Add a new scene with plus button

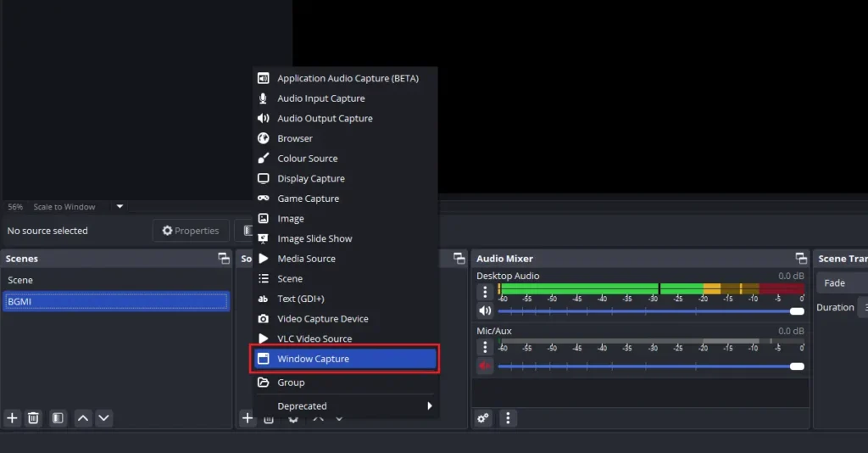[12, 418]
